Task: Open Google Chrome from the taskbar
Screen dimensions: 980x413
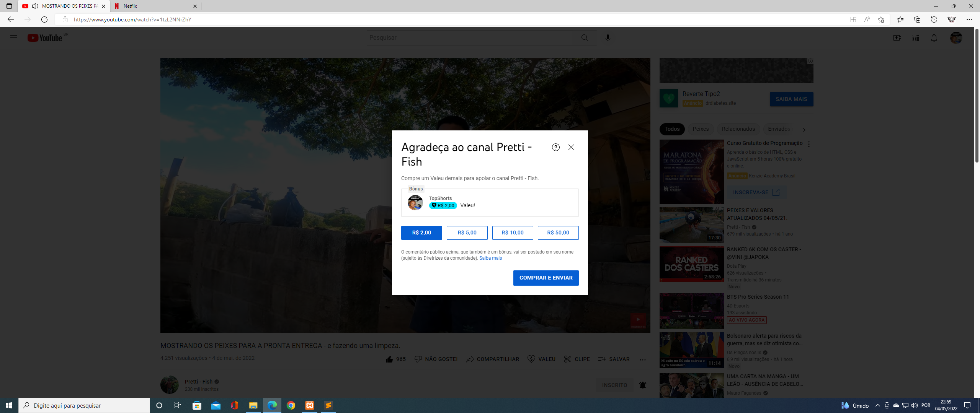Action: tap(291, 405)
